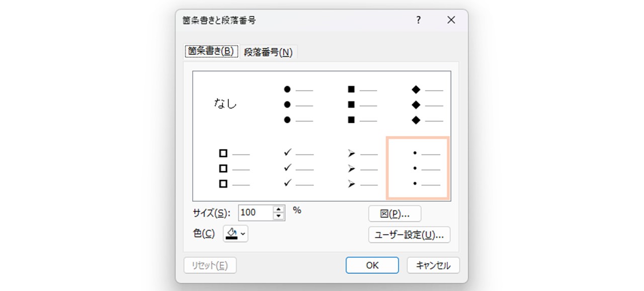
Task: Choose the filled round bullet style
Action: point(298,105)
